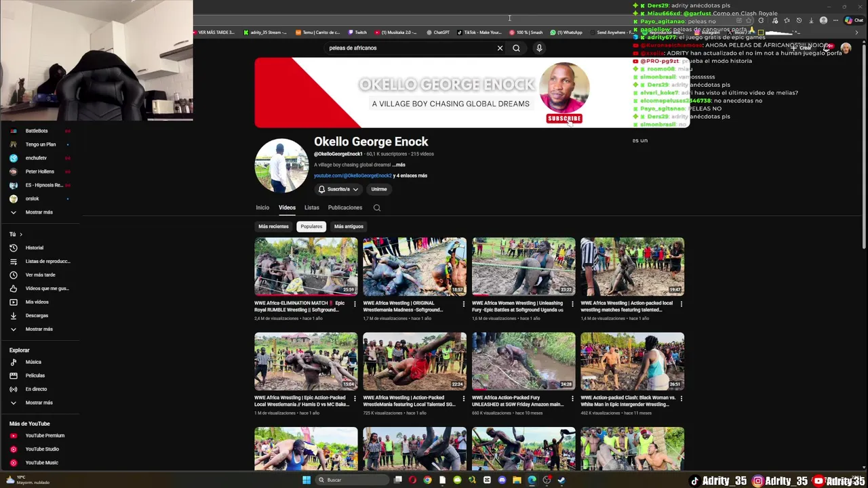868x488 pixels.
Task: Open menu for Black Woman vs White Man video
Action: [681, 398]
